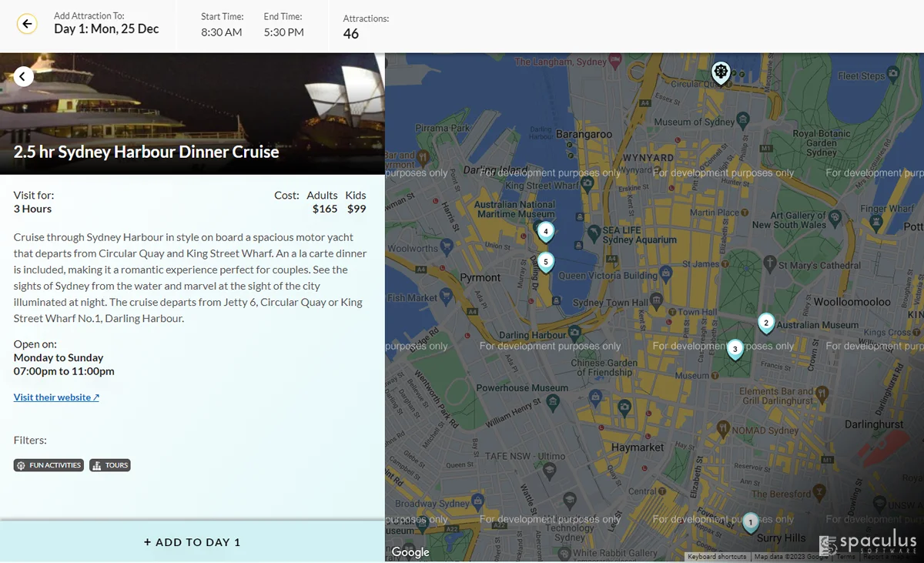This screenshot has height=563, width=924.
Task: Select map marker number 4
Action: point(545,231)
